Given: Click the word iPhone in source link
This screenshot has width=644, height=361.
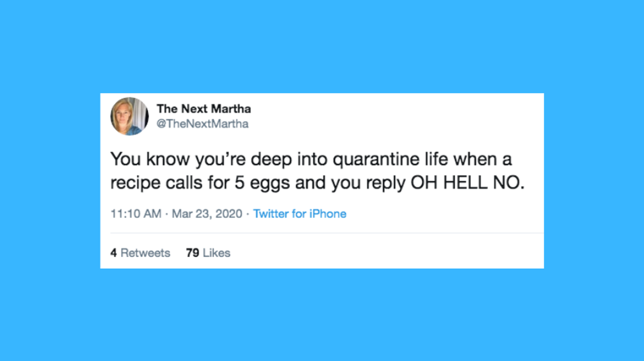Looking at the screenshot, I should (327, 214).
